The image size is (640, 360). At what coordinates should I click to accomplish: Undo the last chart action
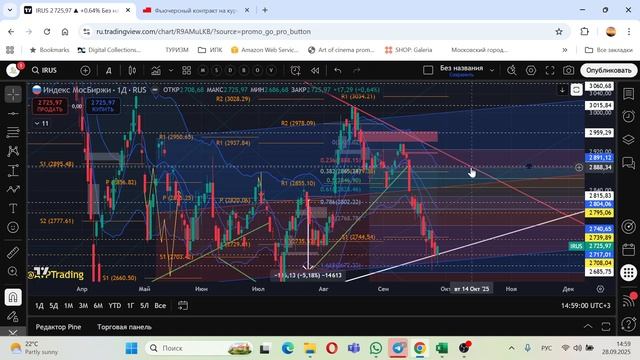338,70
